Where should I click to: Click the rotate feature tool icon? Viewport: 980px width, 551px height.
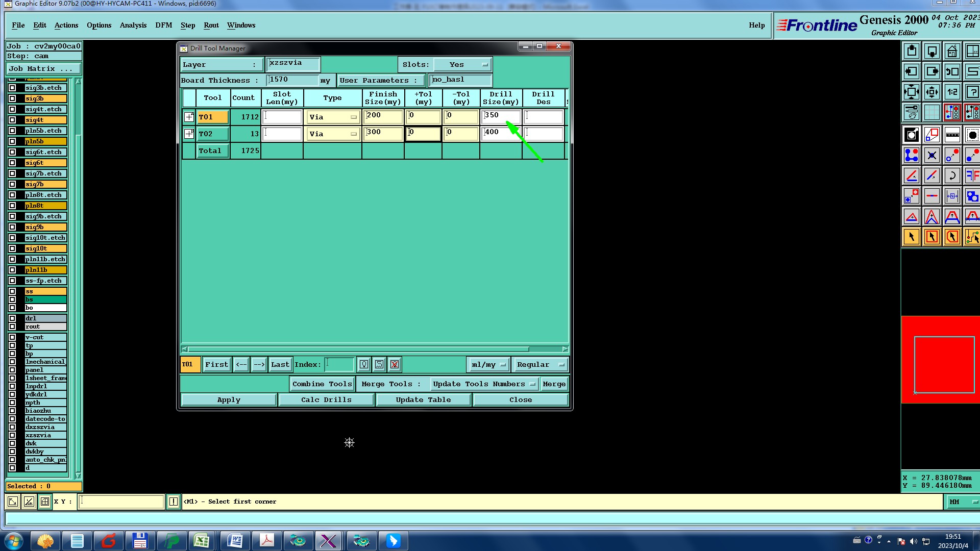(952, 176)
